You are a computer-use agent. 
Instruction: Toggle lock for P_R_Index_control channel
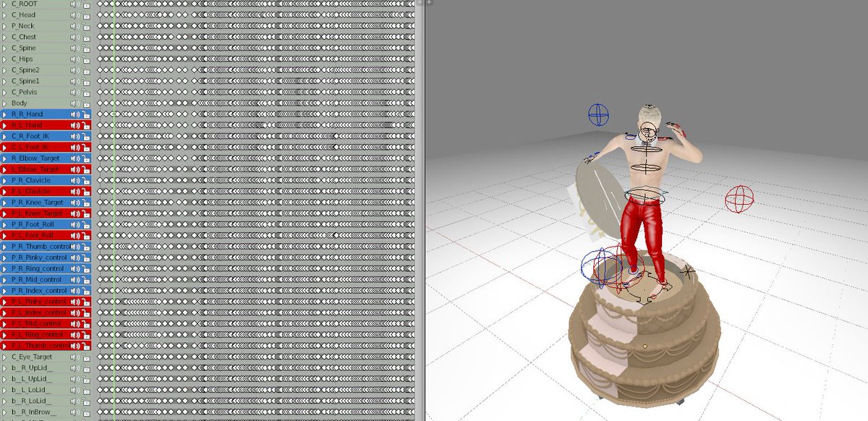(86, 290)
